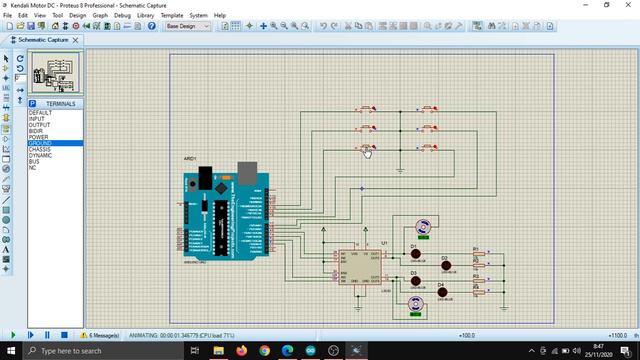Click the Pan center-at-cursor plus icon

click(x=263, y=26)
